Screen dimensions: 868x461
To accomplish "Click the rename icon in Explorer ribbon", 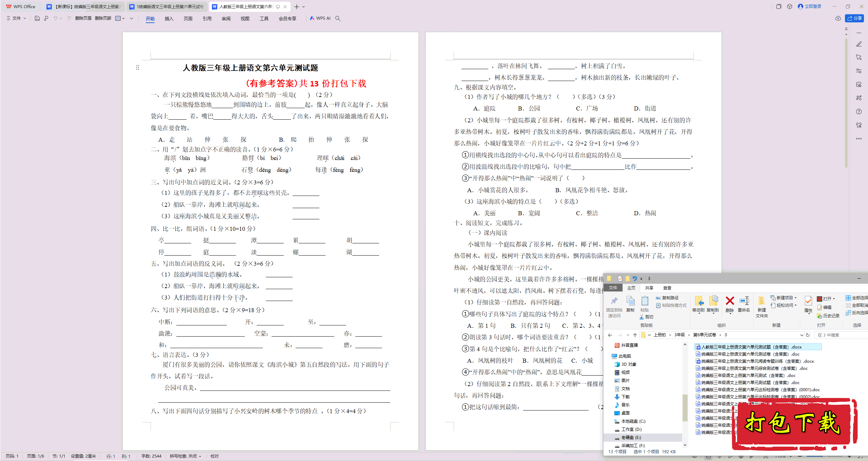I will (744, 301).
